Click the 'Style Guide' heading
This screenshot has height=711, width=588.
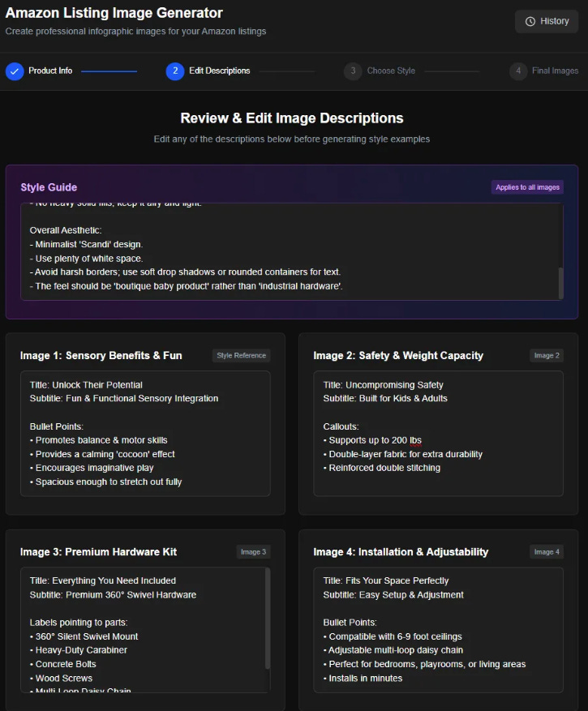[49, 187]
